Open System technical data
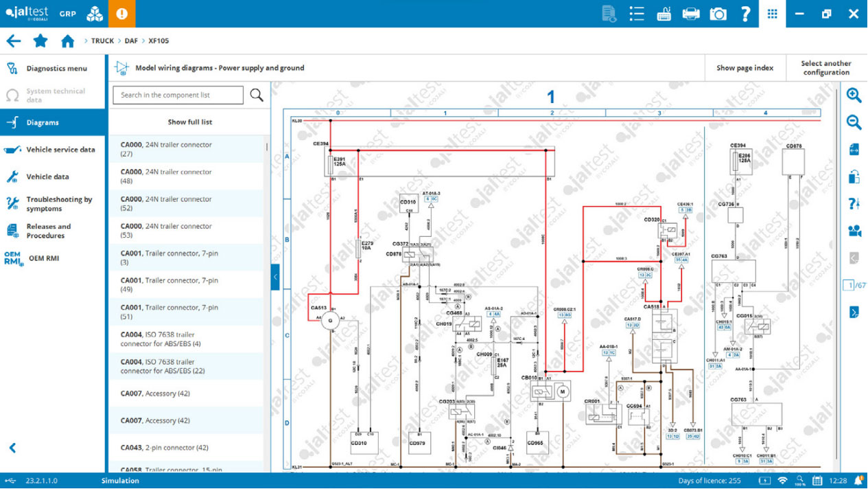The height and width of the screenshot is (489, 868). tap(53, 95)
